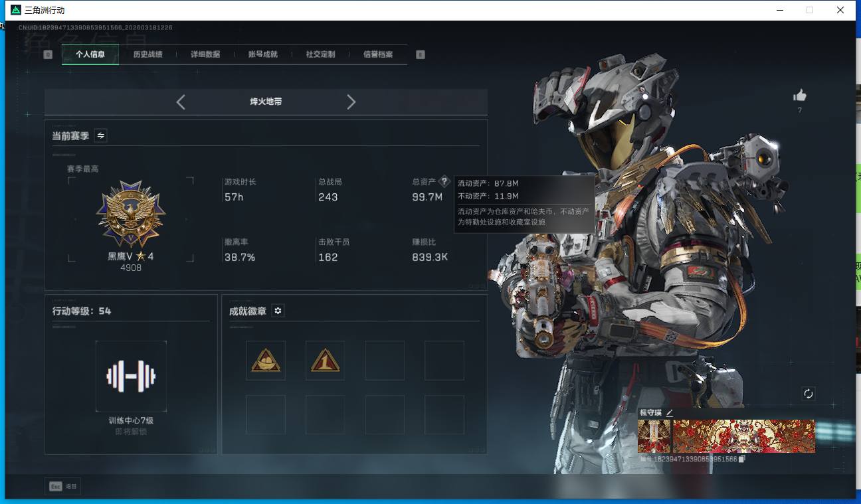Click the 训练中心7级 label

click(131, 420)
